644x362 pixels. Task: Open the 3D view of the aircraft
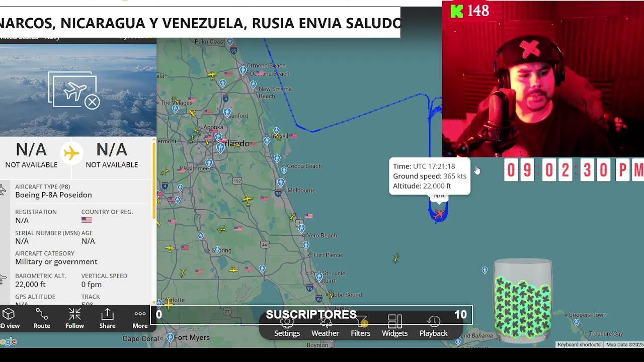(x=9, y=319)
